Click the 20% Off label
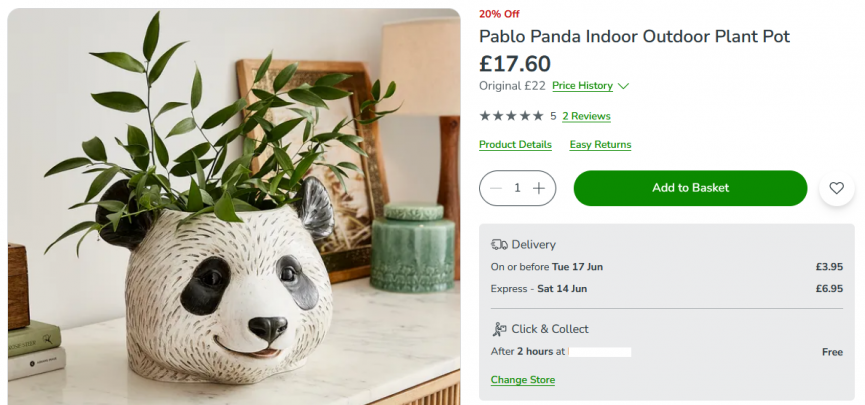This screenshot has width=865, height=405. pos(499,14)
